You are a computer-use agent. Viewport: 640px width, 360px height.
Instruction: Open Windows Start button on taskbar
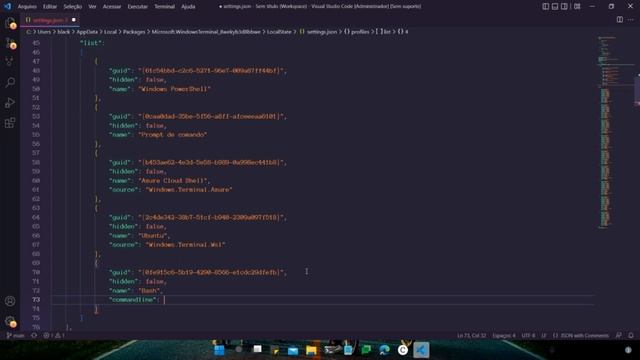219,350
